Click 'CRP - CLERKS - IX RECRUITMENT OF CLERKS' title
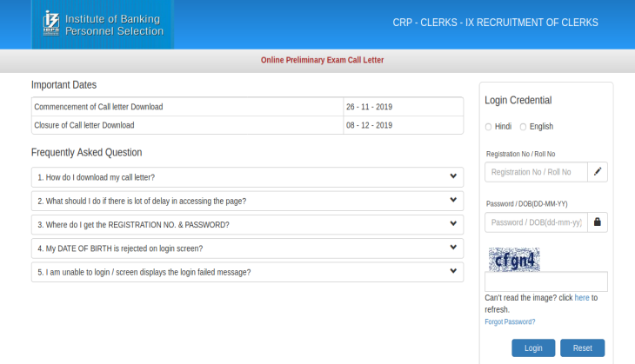635x364 pixels. [x=495, y=23]
